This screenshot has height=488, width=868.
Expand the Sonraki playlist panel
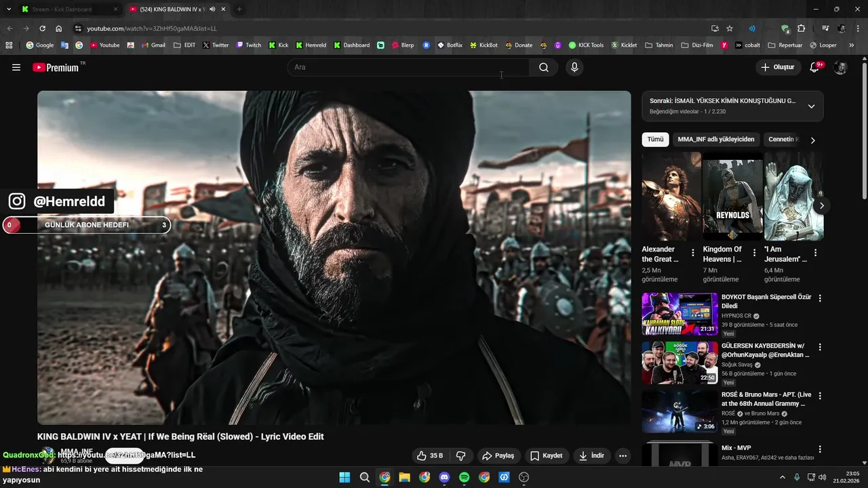(811, 106)
